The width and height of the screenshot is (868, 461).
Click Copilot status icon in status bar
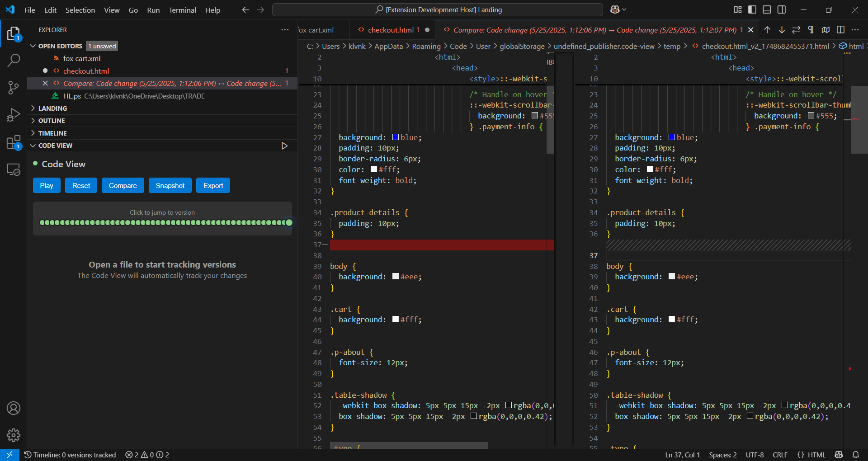pos(839,455)
